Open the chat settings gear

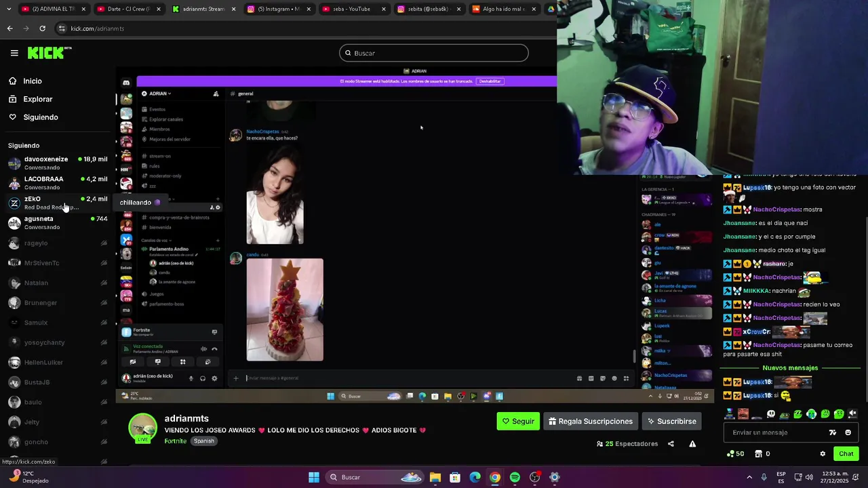(823, 454)
